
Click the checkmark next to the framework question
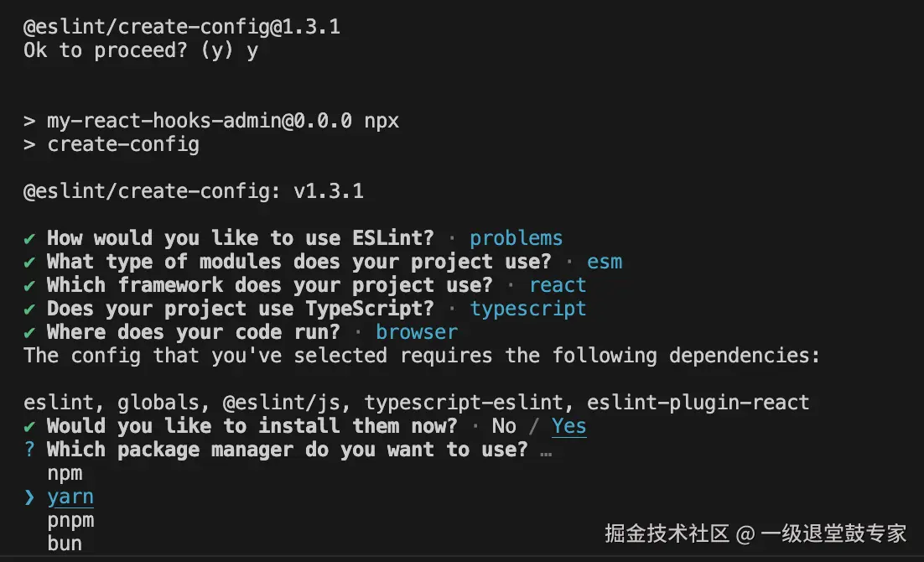pos(29,285)
